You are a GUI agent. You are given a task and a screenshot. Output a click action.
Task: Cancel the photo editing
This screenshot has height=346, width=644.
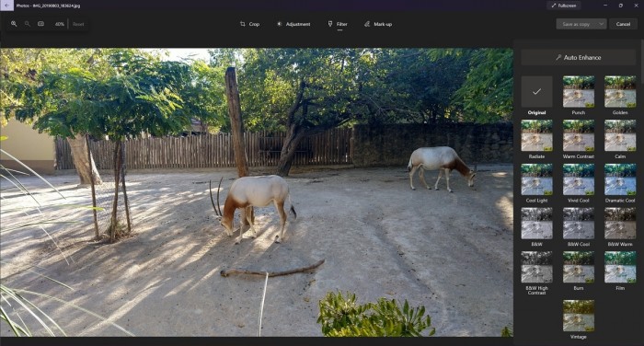tap(623, 24)
